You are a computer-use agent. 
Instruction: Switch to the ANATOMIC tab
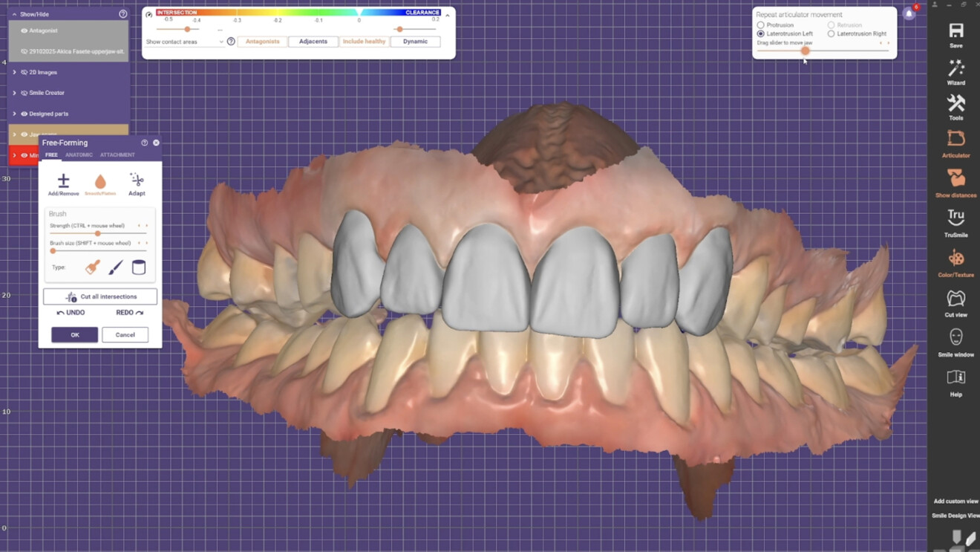pyautogui.click(x=79, y=155)
